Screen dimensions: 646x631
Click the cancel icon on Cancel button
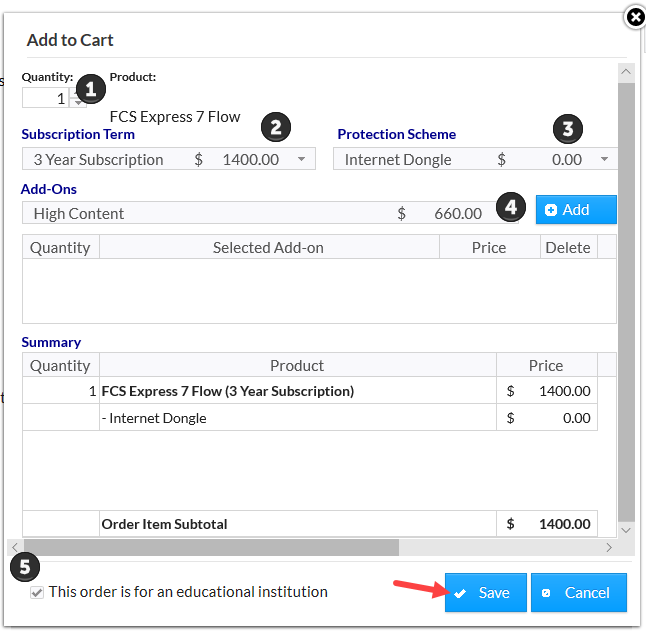546,593
